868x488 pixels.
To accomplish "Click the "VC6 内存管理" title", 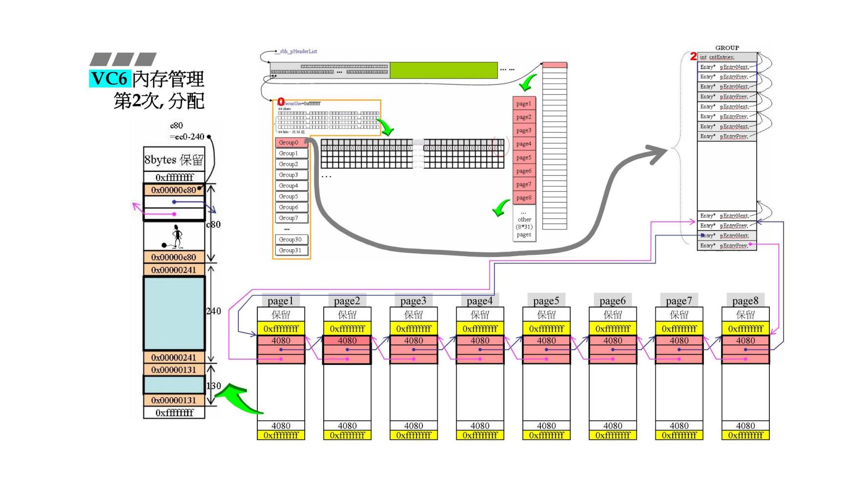I will click(147, 79).
